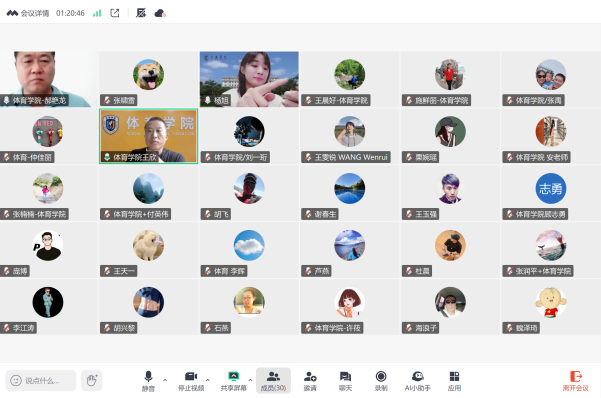Click muted mic icon beside 芦燕
601x398 pixels.
point(308,271)
